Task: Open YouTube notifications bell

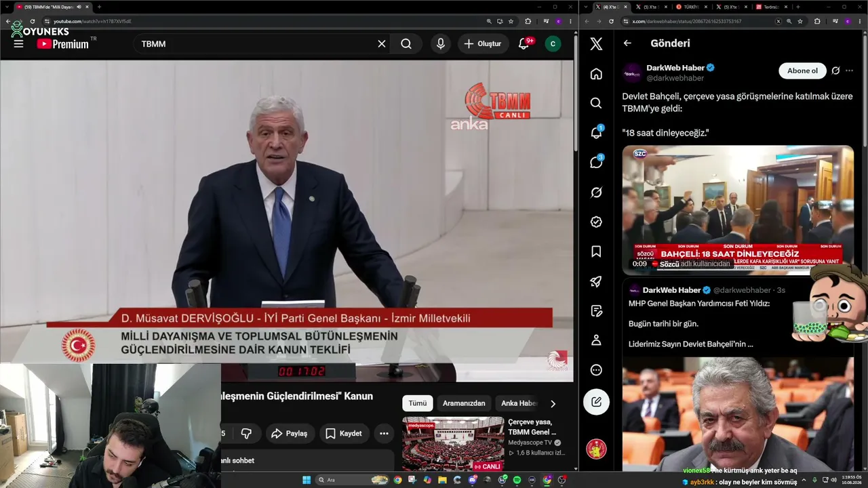Action: tap(524, 44)
